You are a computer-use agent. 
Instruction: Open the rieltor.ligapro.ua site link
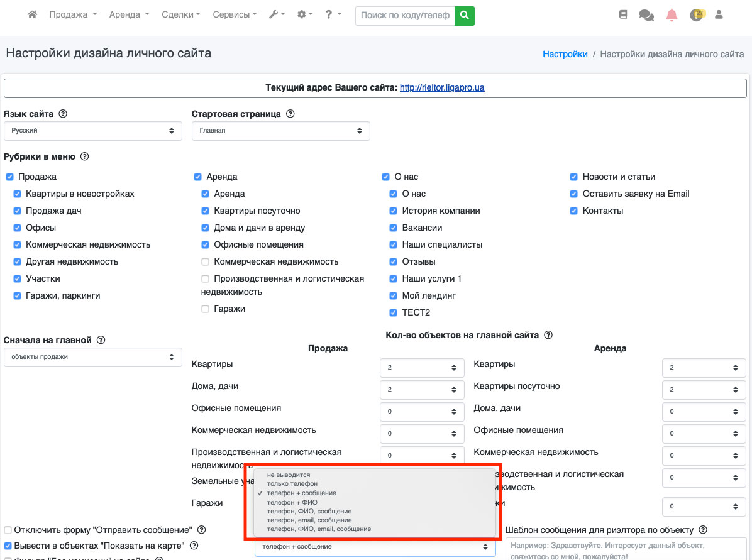442,88
